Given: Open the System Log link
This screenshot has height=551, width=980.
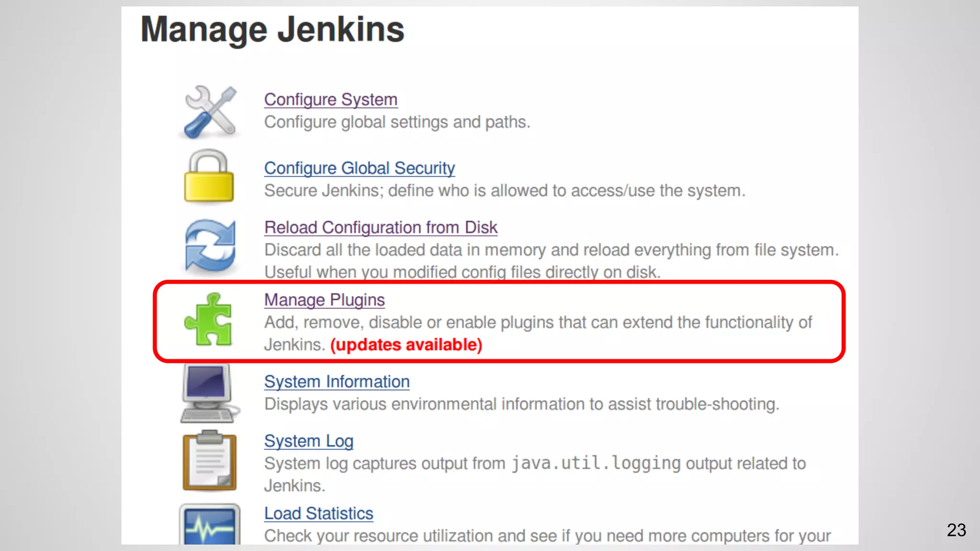Looking at the screenshot, I should tap(308, 441).
